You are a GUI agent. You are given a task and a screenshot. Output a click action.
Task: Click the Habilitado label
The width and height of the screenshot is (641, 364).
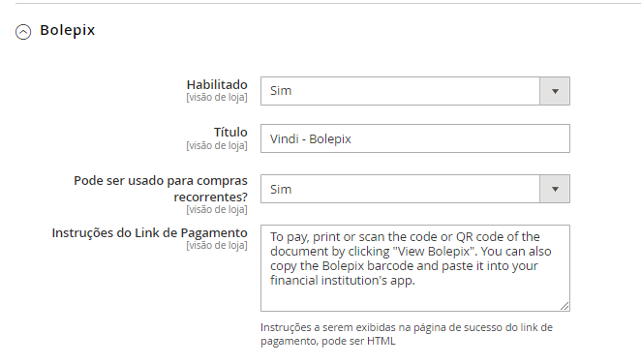pyautogui.click(x=217, y=84)
